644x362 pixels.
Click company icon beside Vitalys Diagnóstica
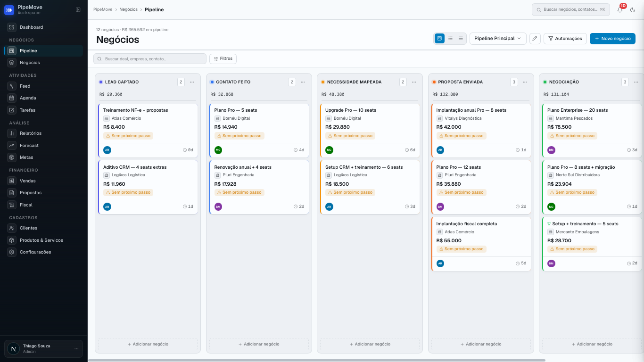[x=440, y=118]
